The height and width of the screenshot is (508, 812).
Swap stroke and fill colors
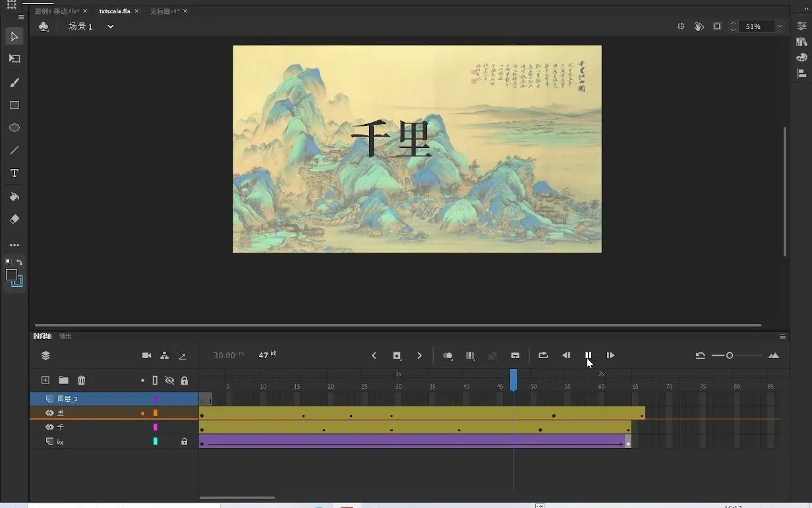click(x=20, y=262)
